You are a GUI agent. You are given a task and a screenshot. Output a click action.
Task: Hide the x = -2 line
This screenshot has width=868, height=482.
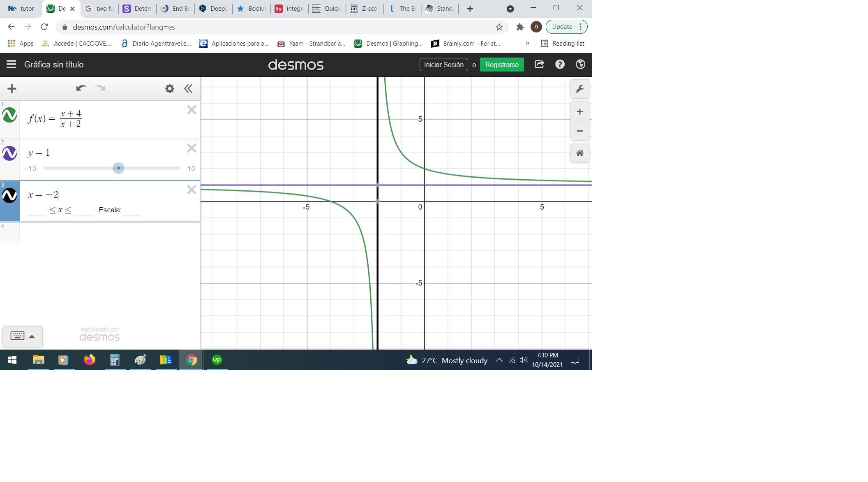click(x=9, y=195)
